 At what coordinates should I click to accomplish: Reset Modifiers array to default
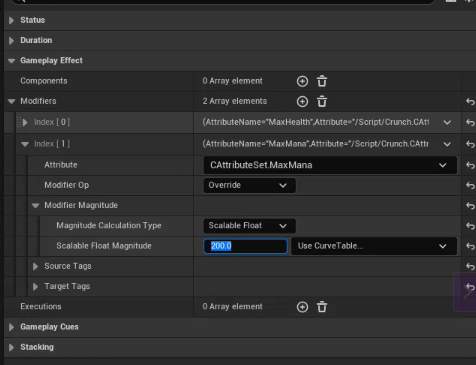pyautogui.click(x=470, y=102)
